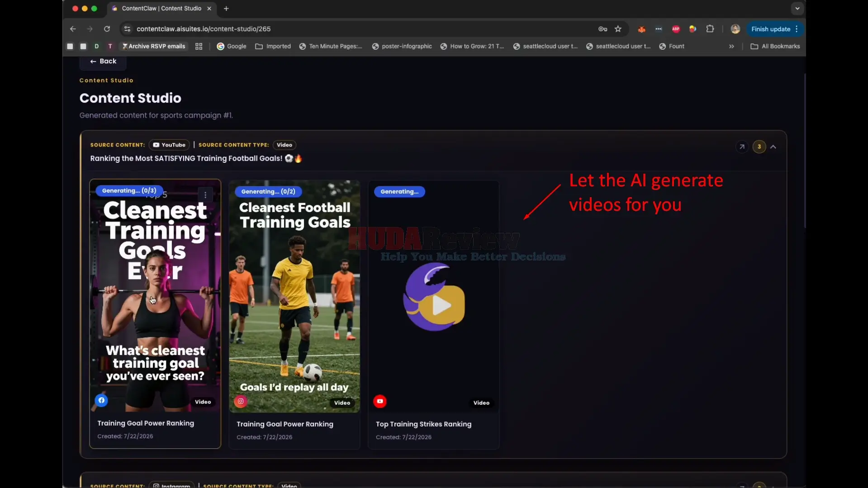
Task: Select the ContentClaw Content Studio tab
Action: [161, 9]
